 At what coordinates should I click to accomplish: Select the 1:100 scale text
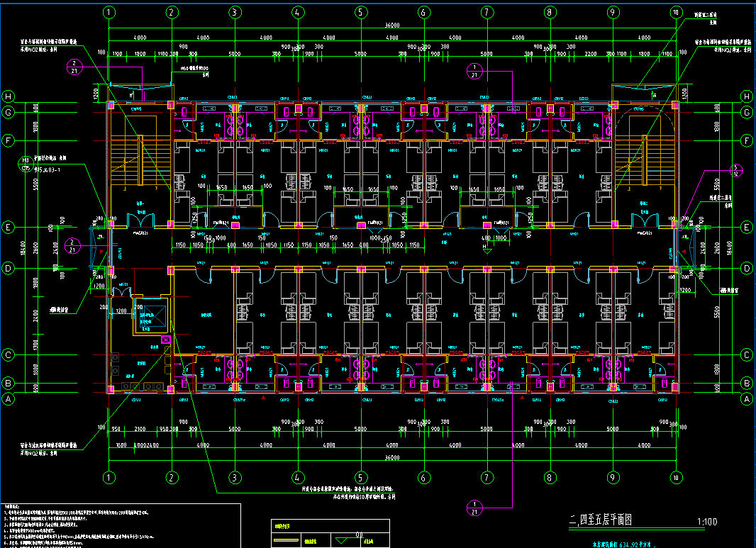pyautogui.click(x=707, y=522)
